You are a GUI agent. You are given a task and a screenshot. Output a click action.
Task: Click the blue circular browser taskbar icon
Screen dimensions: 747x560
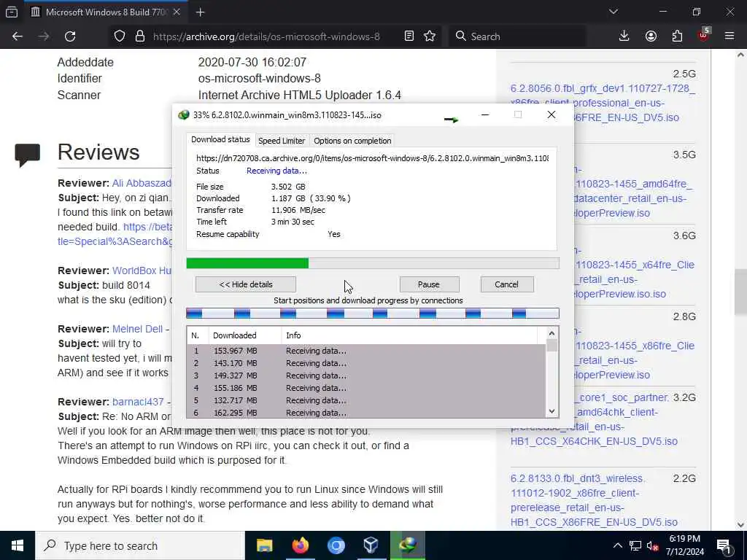coord(336,545)
